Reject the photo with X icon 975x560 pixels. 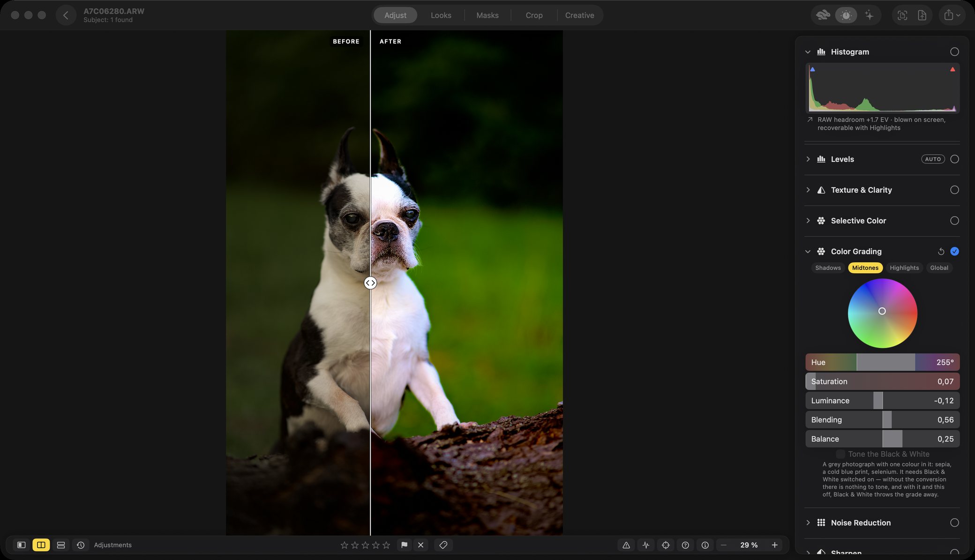point(420,545)
